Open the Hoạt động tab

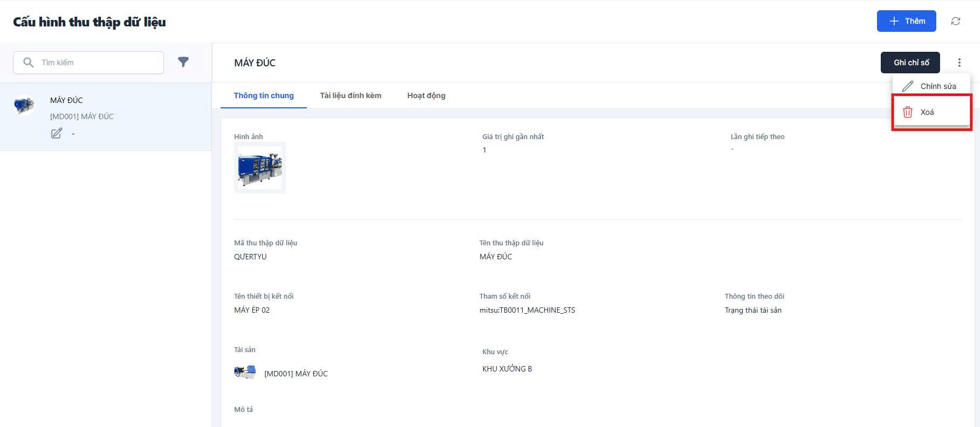(x=426, y=95)
